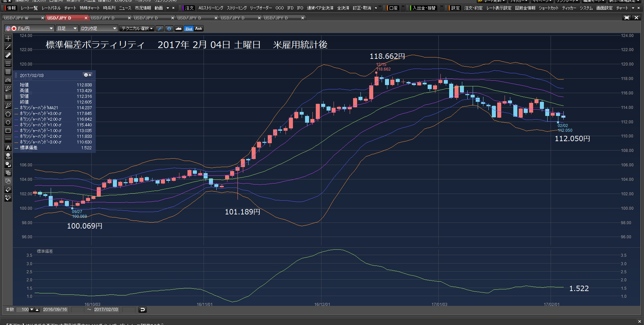Click the OCO order button
The image size is (644, 325).
coord(280,8)
